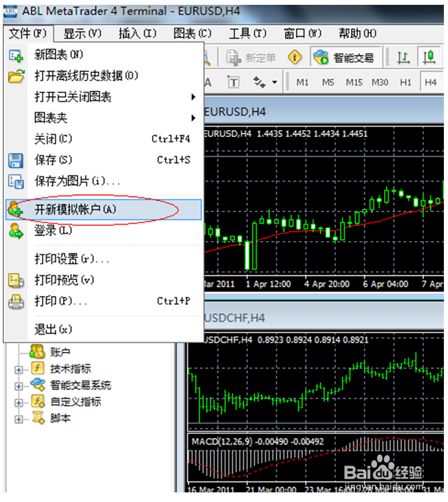Activate the USDCHF,H4 chart title bar
The width and height of the screenshot is (448, 502).
[x=323, y=318]
